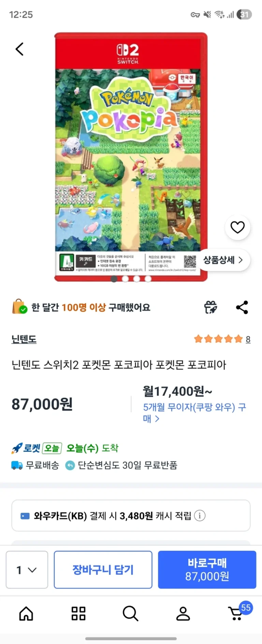Open search from bottom navigation
Screen dimensions: 262x644
(x=130, y=614)
